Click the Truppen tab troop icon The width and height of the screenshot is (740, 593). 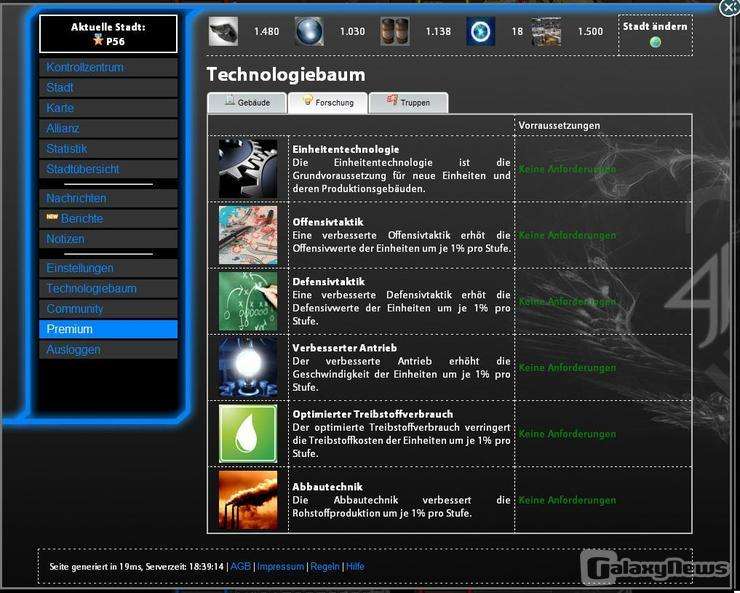[392, 100]
